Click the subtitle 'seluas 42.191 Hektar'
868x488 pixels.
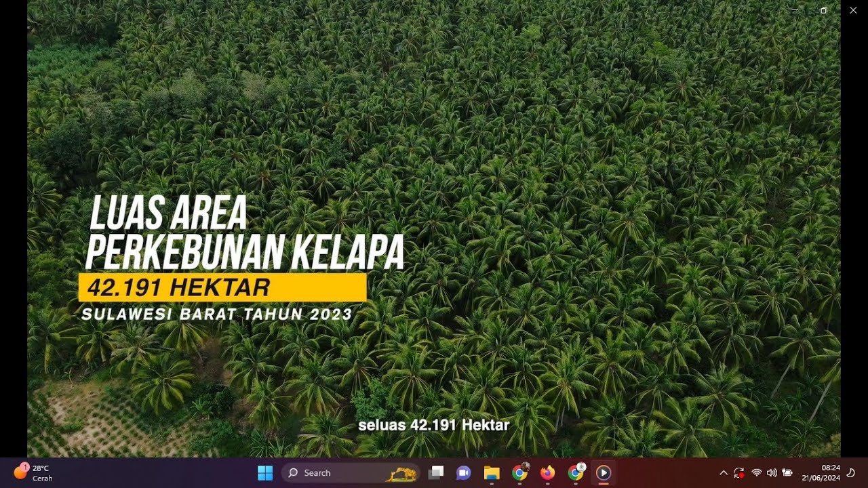(433, 425)
